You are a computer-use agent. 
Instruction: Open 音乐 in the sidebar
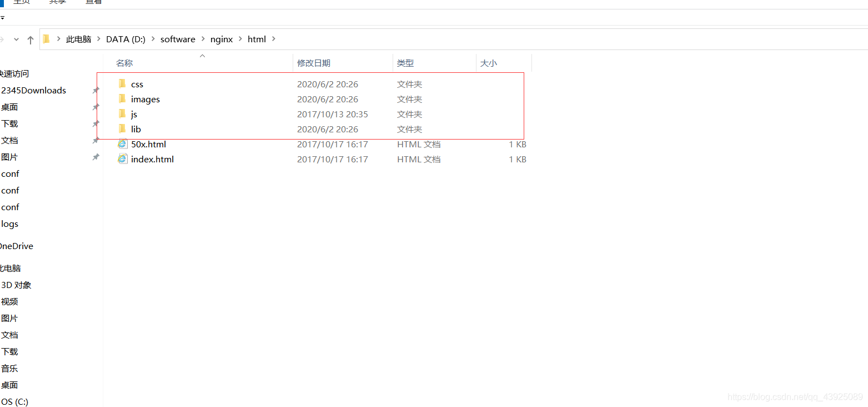tap(9, 369)
